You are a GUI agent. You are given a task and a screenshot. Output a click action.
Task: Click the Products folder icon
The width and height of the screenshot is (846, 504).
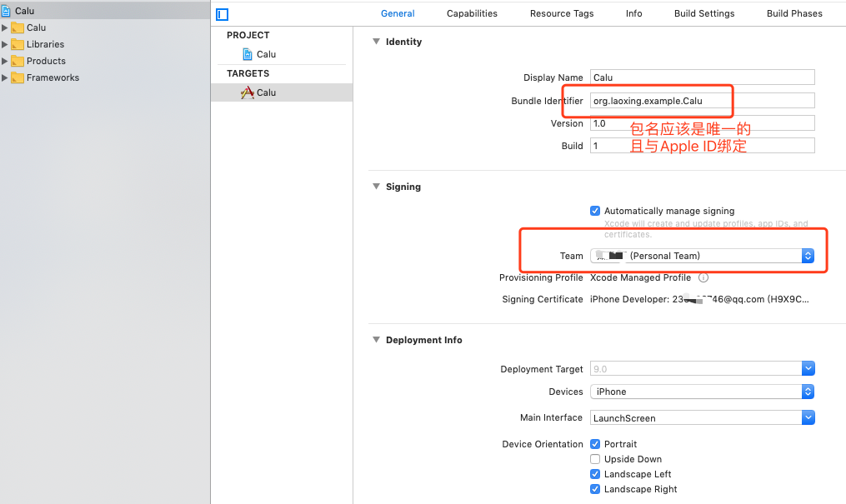click(18, 62)
